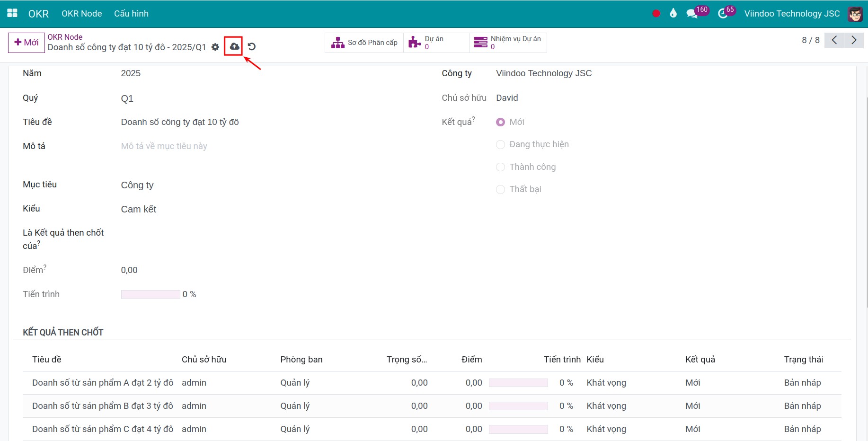Click the Tiến trình progress bar

click(x=151, y=294)
